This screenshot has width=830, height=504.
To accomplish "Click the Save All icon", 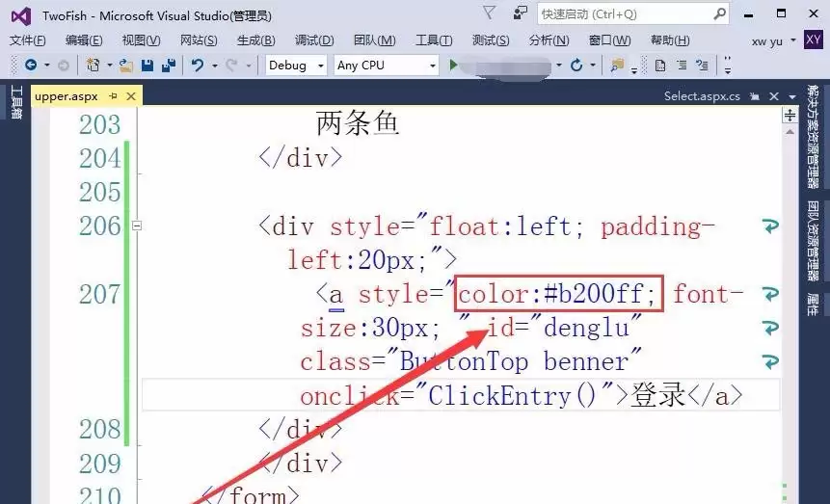I will 169,66.
